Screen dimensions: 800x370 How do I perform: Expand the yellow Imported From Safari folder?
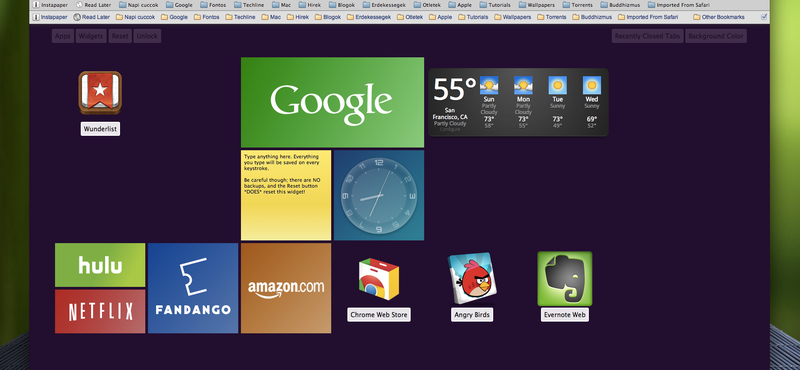tap(649, 17)
